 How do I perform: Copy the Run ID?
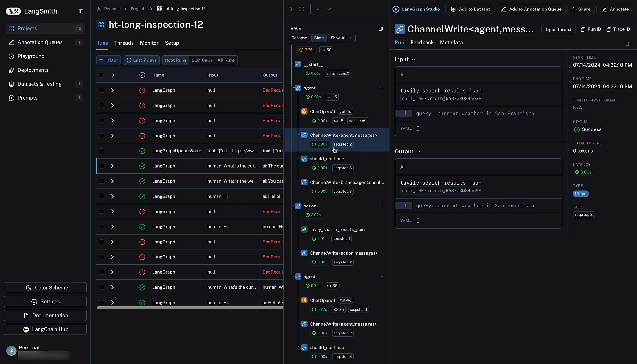tap(591, 29)
